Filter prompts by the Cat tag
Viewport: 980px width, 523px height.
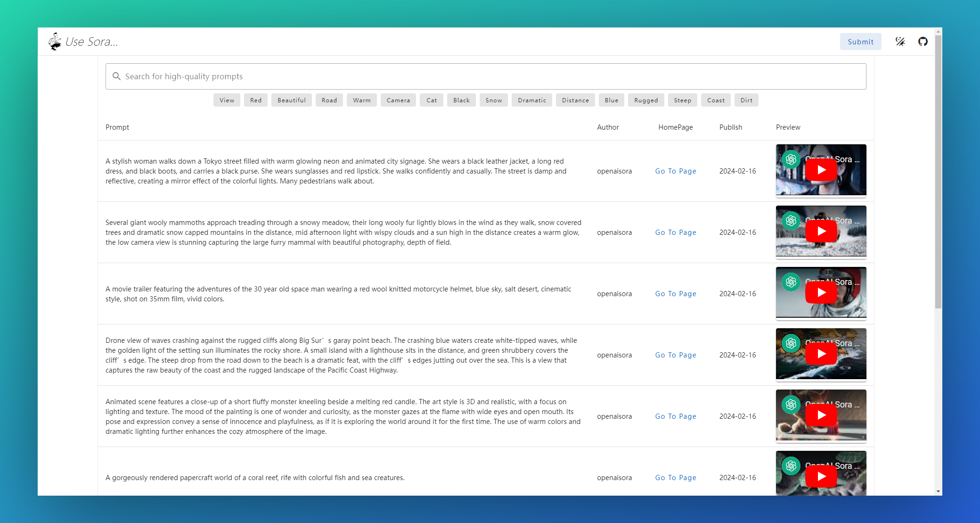[431, 100]
